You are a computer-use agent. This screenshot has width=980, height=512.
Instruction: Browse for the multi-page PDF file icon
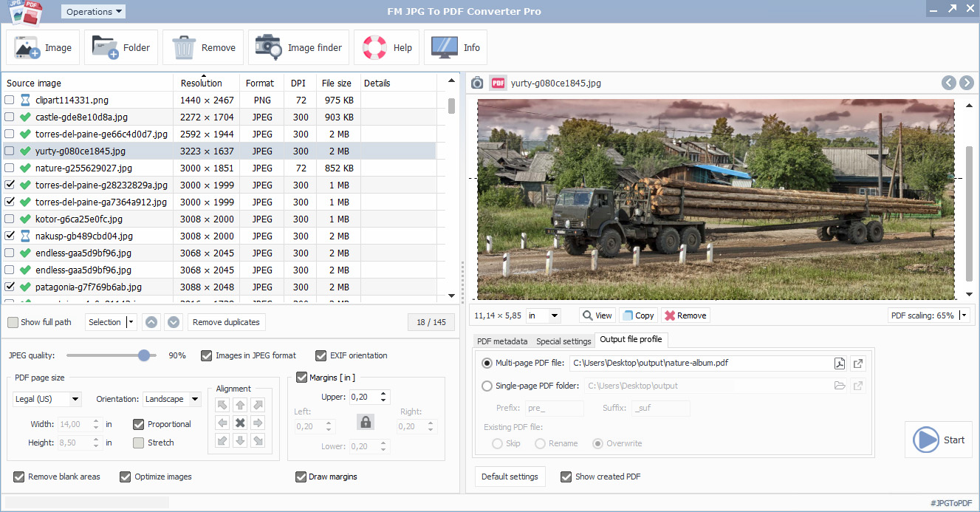tap(840, 363)
